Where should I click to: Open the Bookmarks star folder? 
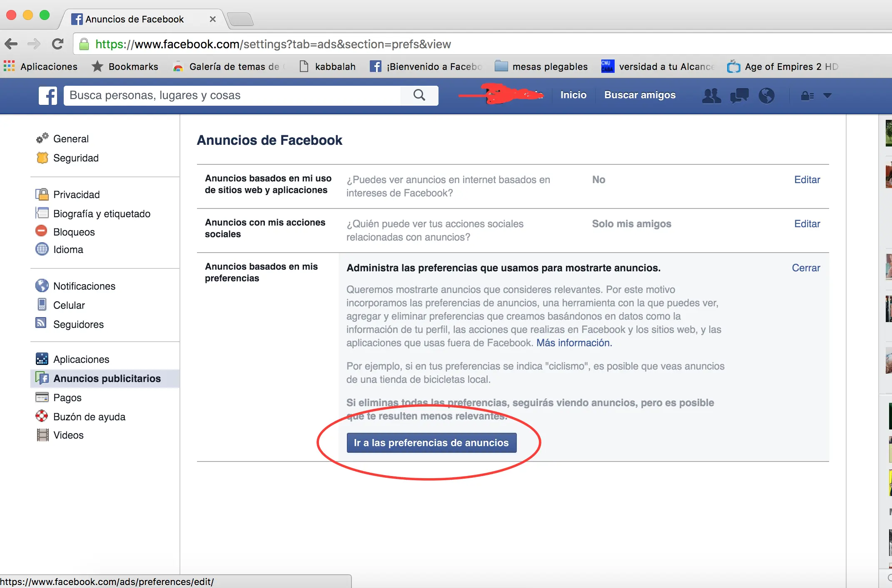tap(125, 67)
